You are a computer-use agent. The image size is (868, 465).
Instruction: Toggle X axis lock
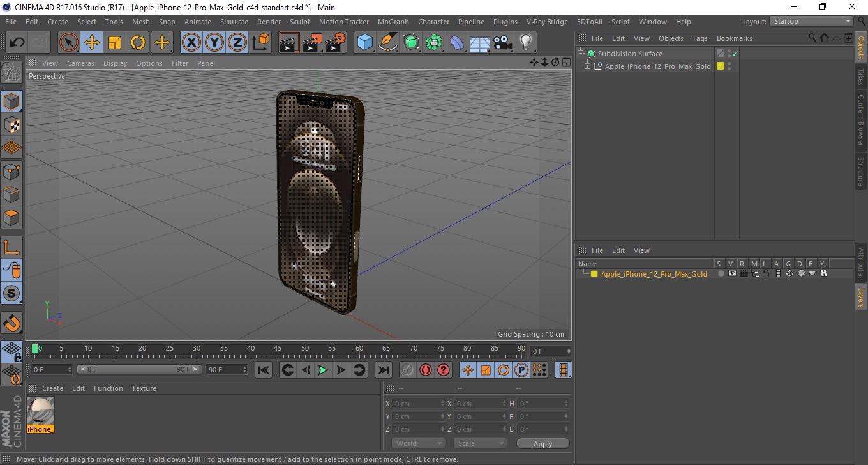click(191, 43)
